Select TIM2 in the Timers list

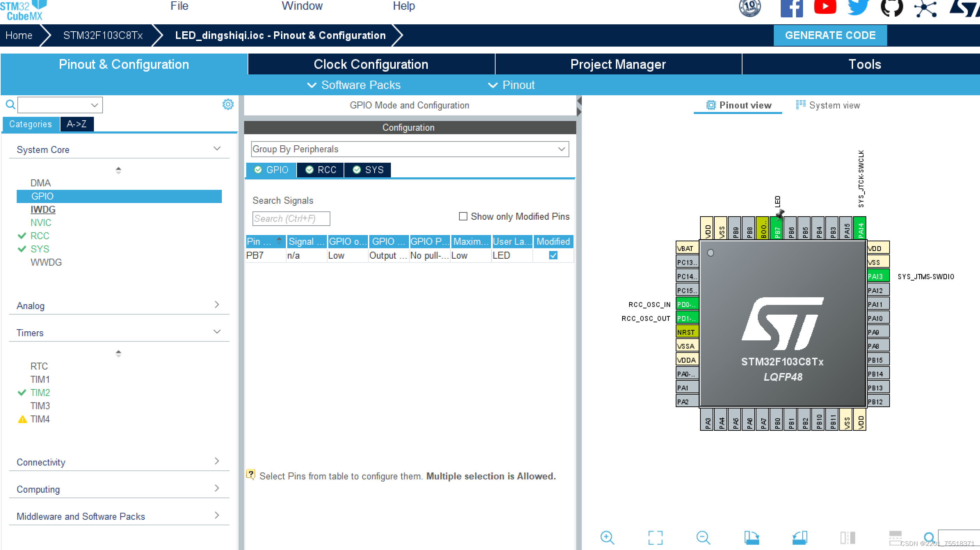point(40,392)
